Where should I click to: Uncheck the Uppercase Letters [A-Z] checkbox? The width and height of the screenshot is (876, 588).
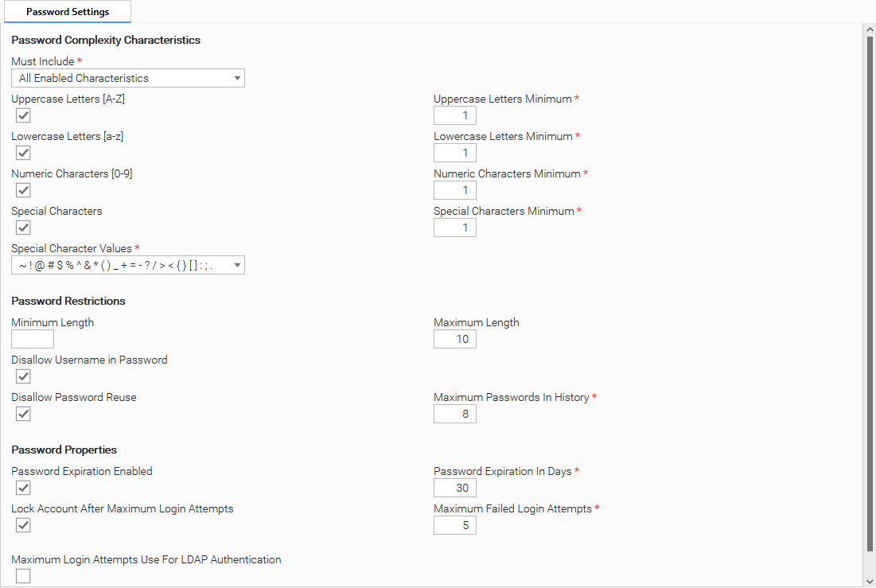pos(23,115)
